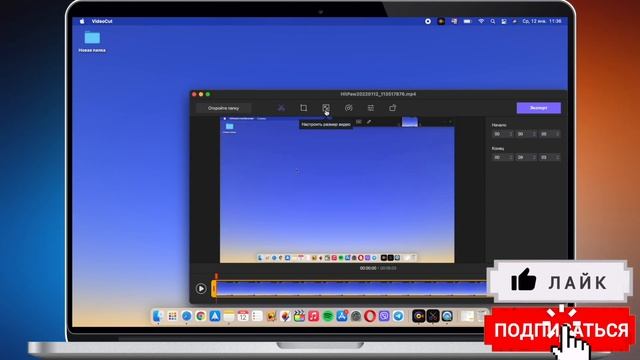640x360 pixels.
Task: Open the Wi-Fi menu bar icon
Action: [481, 21]
